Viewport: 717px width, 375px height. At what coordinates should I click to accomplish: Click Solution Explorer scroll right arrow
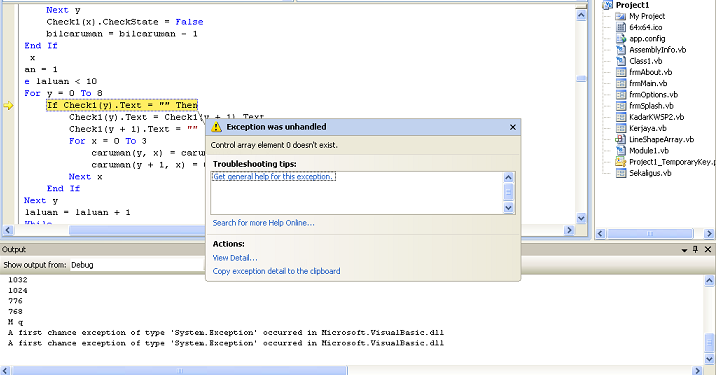pyautogui.click(x=709, y=234)
